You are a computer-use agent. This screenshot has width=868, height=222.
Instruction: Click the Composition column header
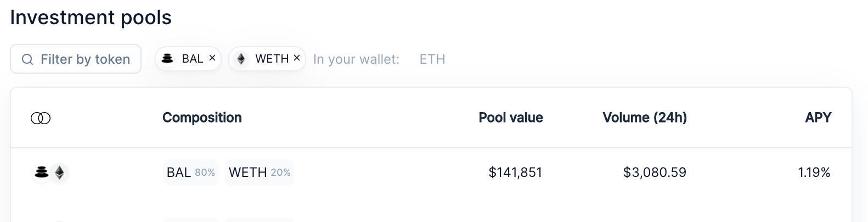click(202, 118)
